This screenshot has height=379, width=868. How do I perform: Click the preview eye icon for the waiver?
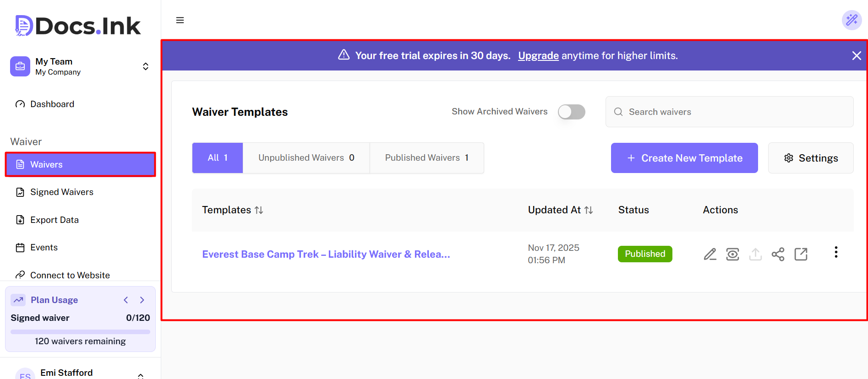pos(732,254)
